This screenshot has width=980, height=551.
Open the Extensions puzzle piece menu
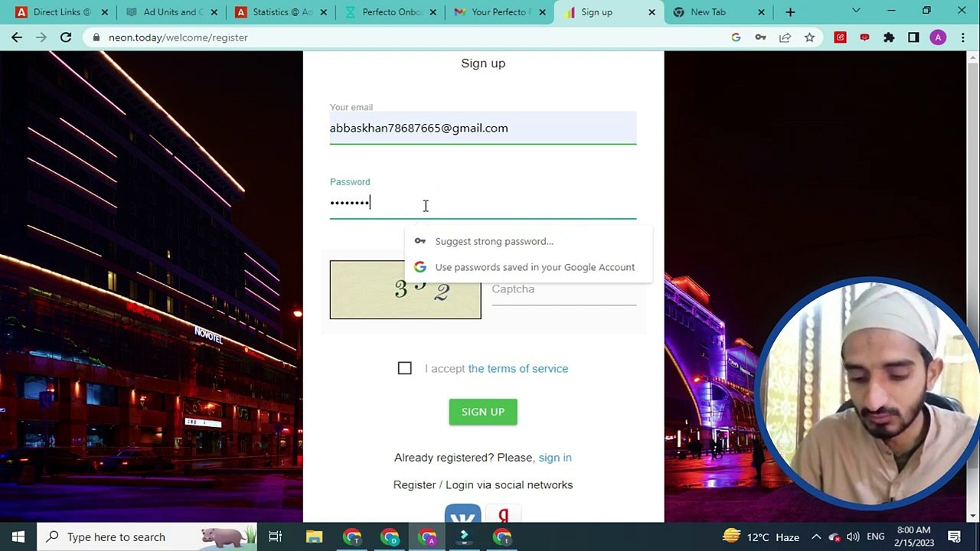(x=889, y=37)
